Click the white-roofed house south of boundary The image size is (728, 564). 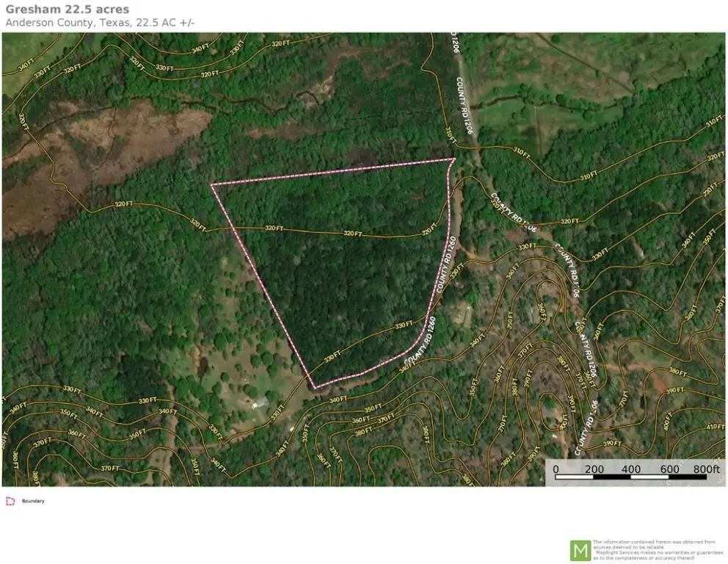tap(260, 402)
